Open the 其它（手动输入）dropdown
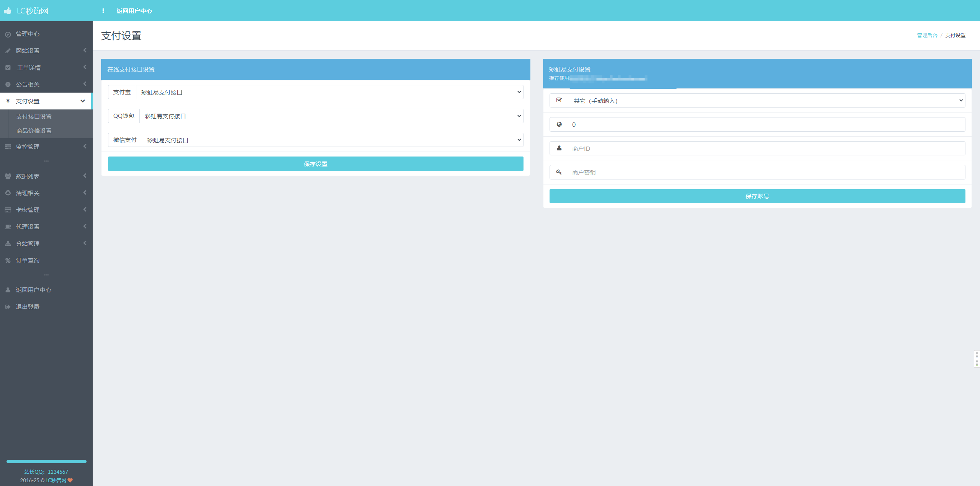Screen dimensions: 980x486 767,101
